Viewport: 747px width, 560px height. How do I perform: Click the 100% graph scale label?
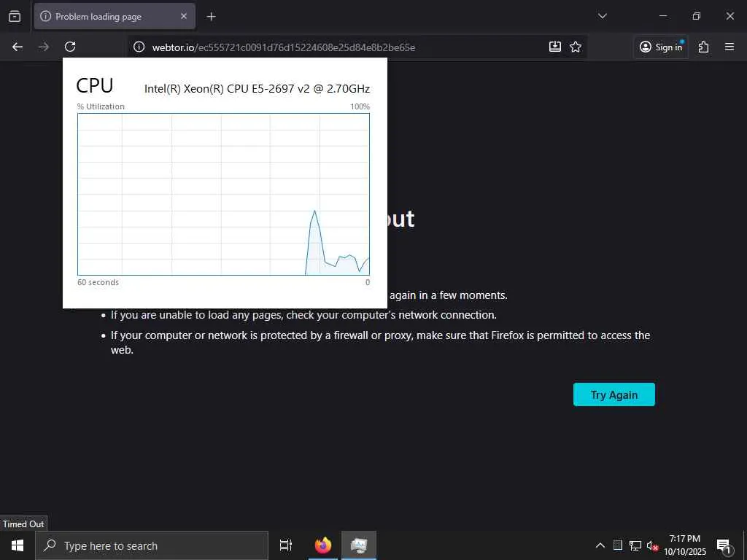coord(360,106)
